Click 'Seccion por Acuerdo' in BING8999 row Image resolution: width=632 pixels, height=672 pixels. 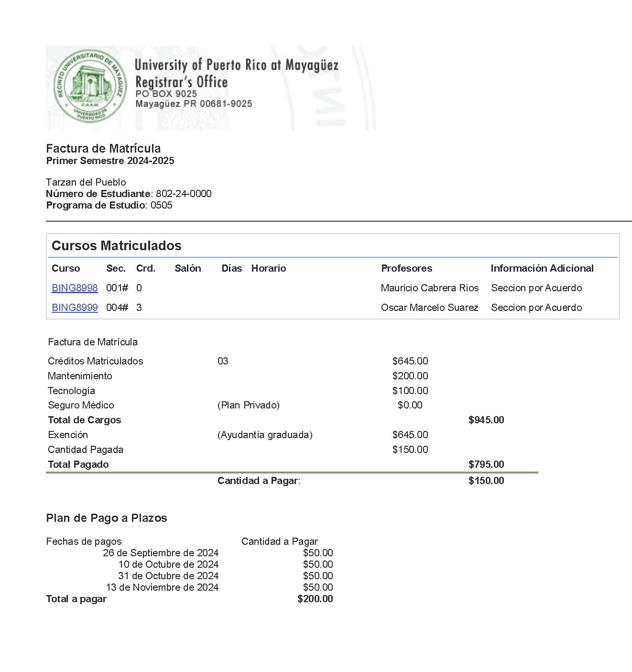pyautogui.click(x=536, y=308)
